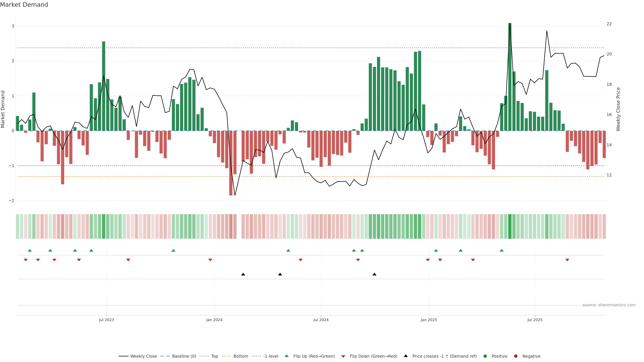Click the last red flip-down marker in 2025
Screen dimensions: 644x362
[567, 260]
